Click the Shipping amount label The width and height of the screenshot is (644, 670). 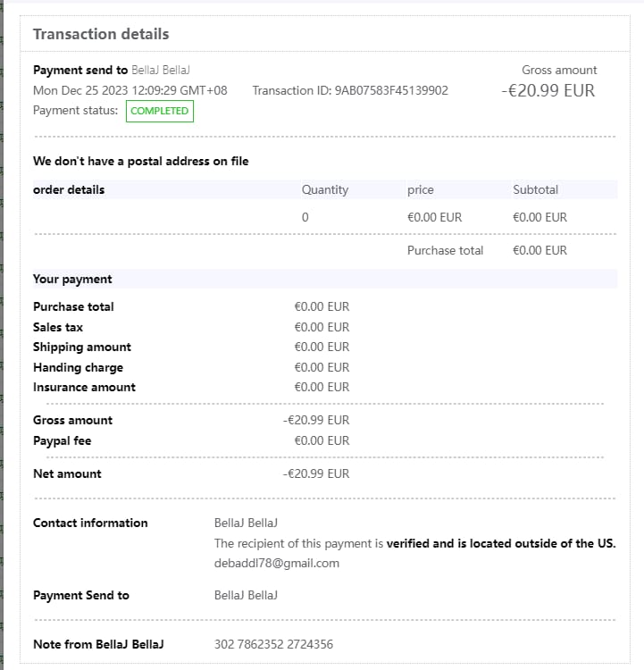(x=82, y=347)
